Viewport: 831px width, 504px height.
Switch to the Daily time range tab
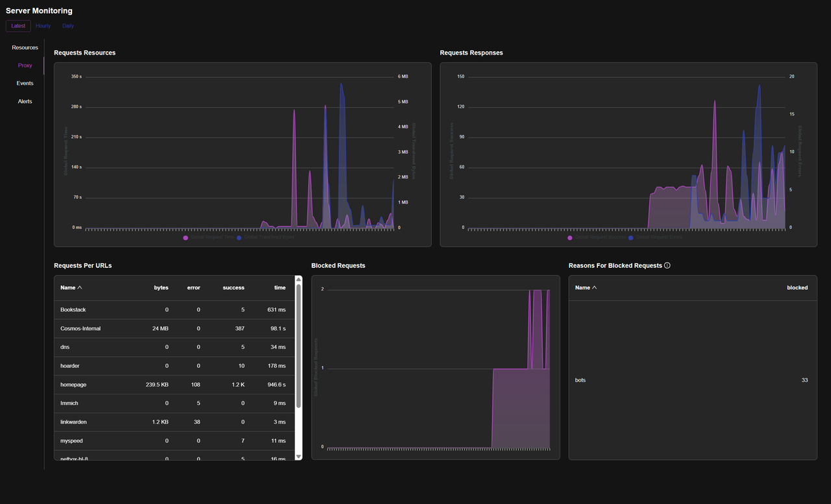coord(68,26)
